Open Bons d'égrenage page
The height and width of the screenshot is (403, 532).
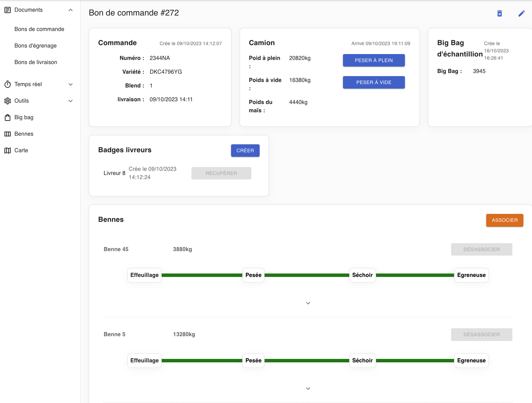(x=35, y=46)
